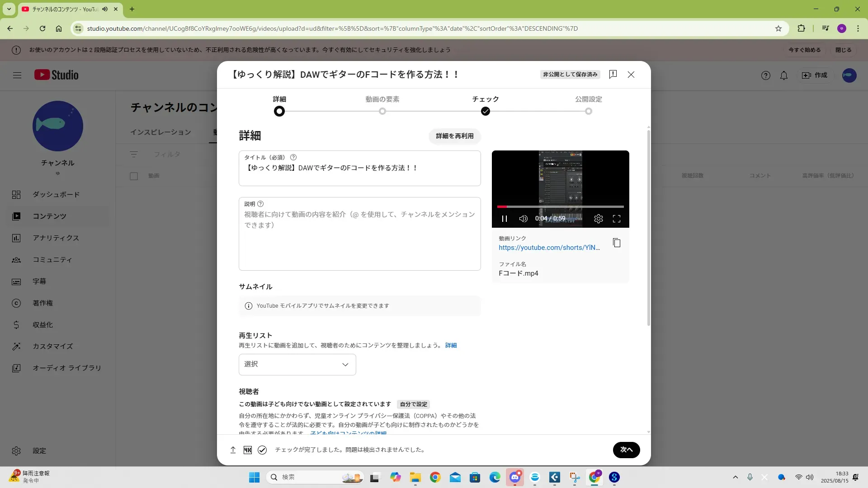Click the 次へ button
The width and height of the screenshot is (868, 488).
(626, 450)
